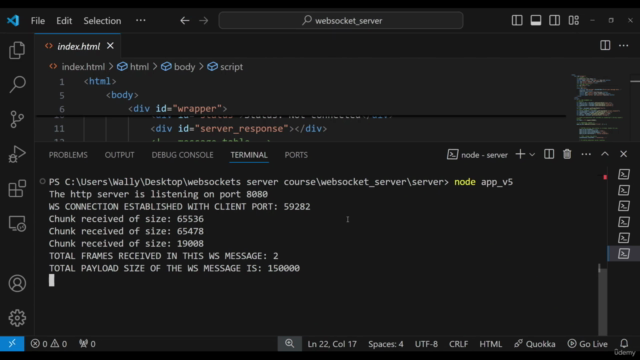Click the VS Code logo icon
This screenshot has width=640, height=360.
point(13,20)
